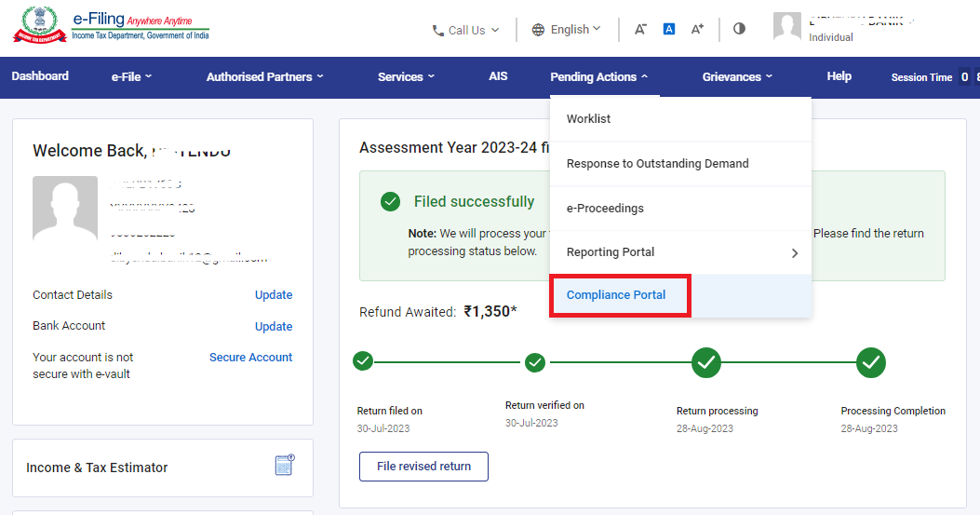Viewport: 980px width, 515px height.
Task: Click the Return processing step checkmark
Action: click(706, 362)
